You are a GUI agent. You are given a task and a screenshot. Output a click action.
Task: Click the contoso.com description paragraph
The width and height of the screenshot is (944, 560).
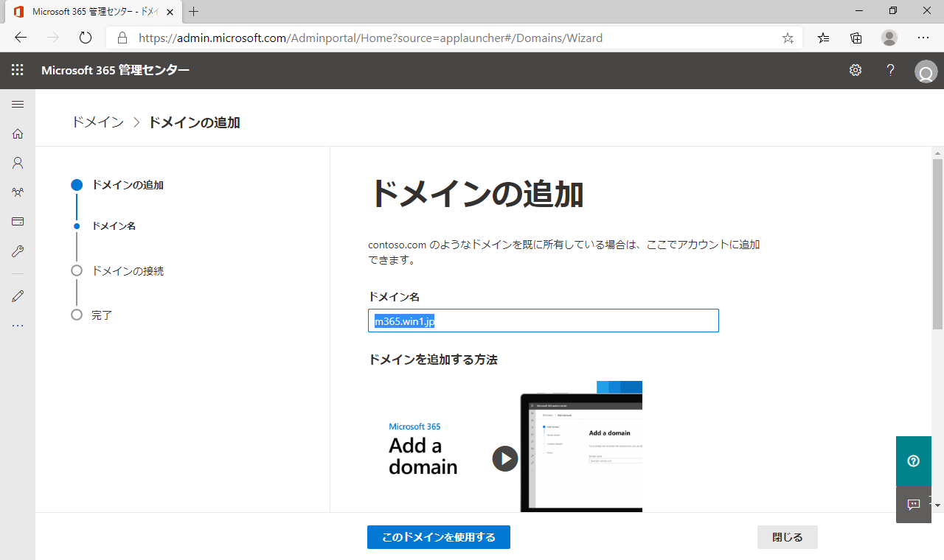(x=564, y=252)
